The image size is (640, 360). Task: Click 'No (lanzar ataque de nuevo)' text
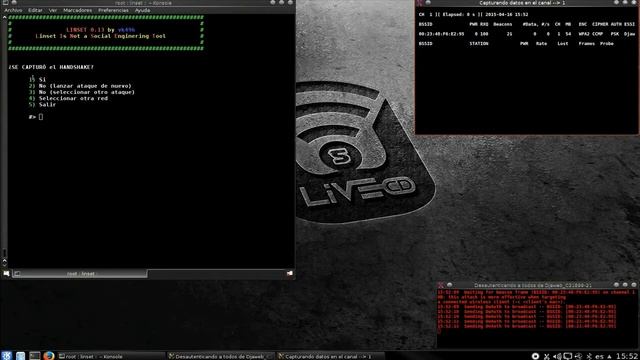(x=85, y=86)
